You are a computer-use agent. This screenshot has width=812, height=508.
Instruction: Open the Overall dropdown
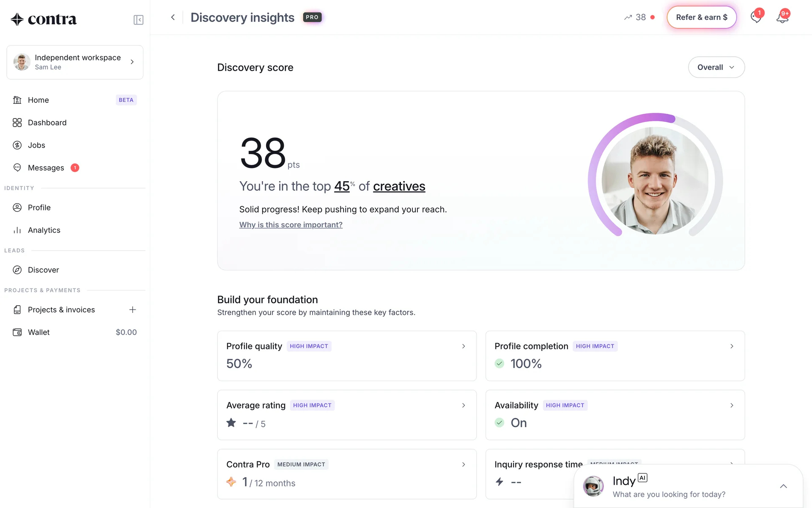tap(716, 67)
